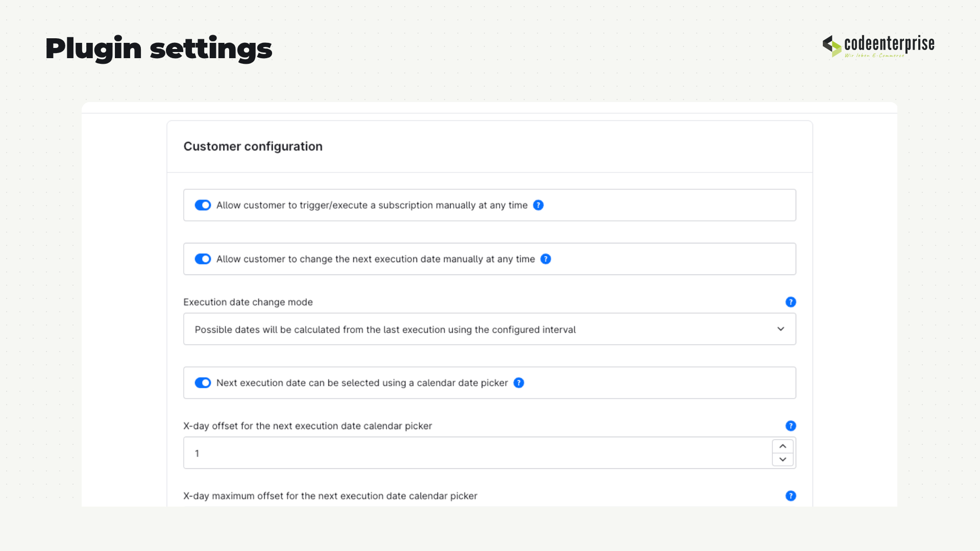Click help icon next to manual subscription trigger
This screenshot has height=551, width=980.
pos(538,205)
